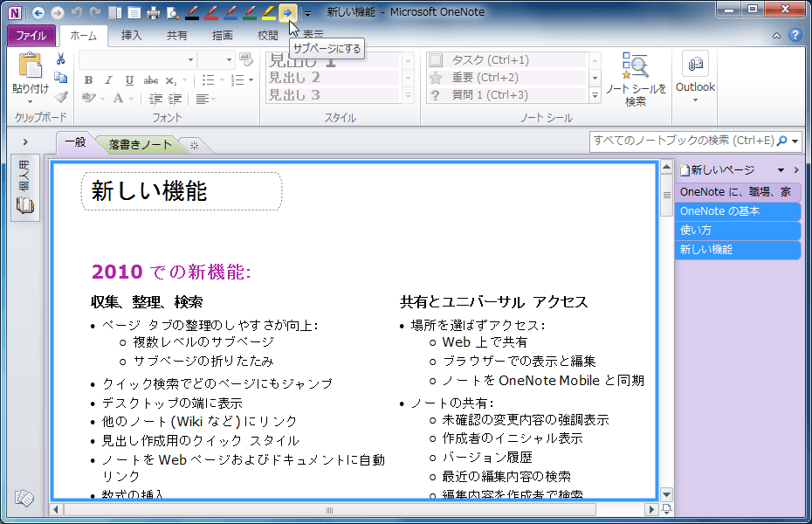
Task: Minimize the ribbon with caret icon
Action: [x=776, y=36]
